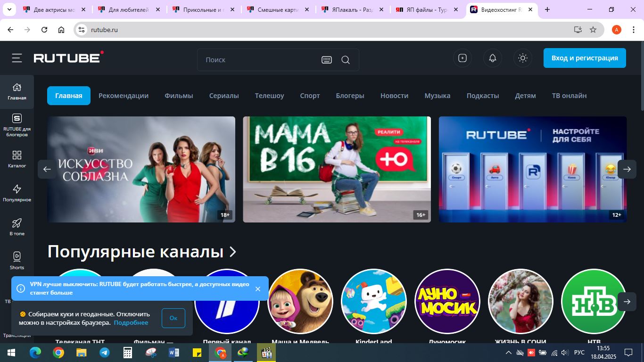Open the Маша и Медведь channel avatar

pyautogui.click(x=300, y=302)
